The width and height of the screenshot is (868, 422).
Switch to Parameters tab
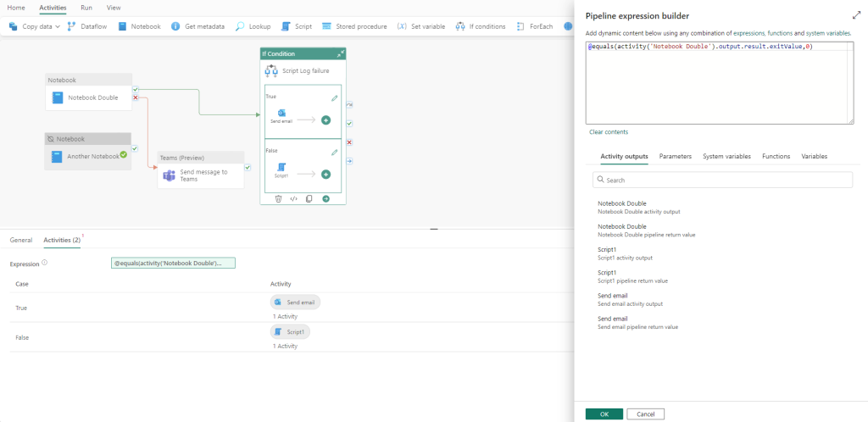tap(676, 157)
